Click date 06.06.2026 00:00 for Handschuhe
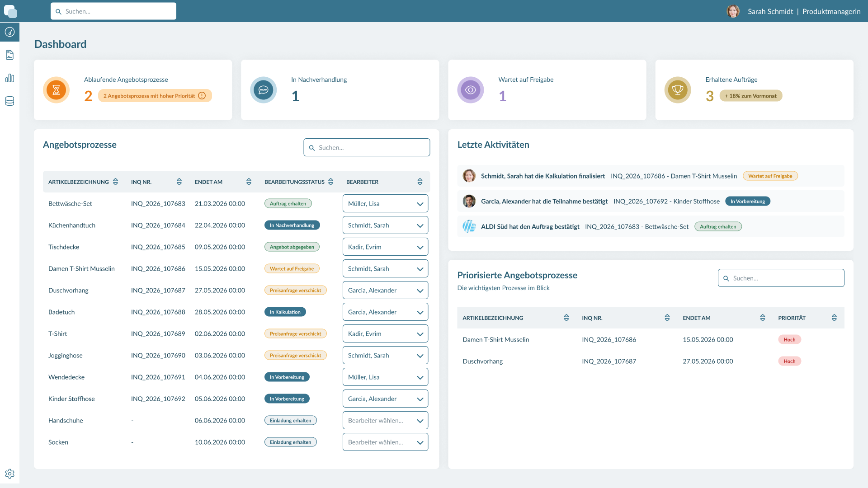The height and width of the screenshot is (488, 868). click(220, 420)
